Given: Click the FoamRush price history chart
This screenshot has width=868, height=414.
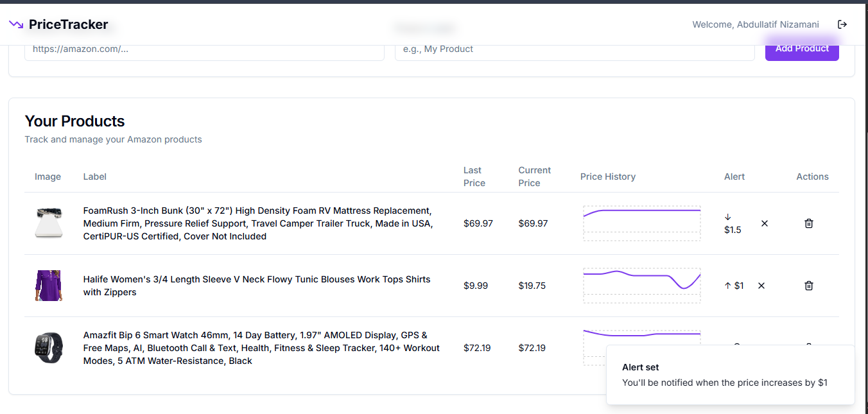Looking at the screenshot, I should tap(641, 223).
